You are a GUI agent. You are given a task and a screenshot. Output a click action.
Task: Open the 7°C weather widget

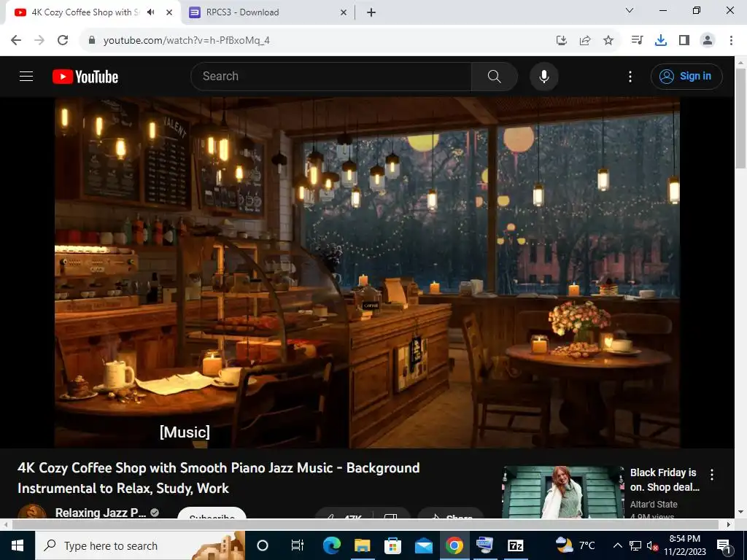pos(576,545)
